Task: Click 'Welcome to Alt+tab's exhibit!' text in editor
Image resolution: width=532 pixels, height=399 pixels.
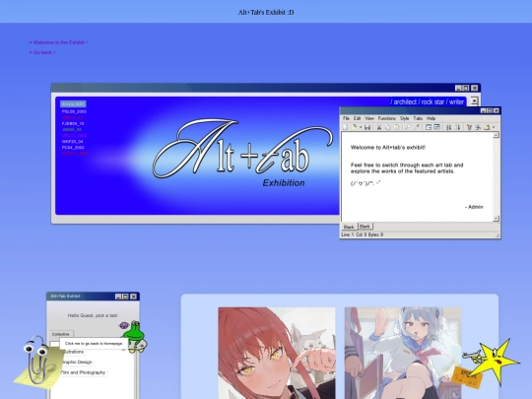Action: pyautogui.click(x=388, y=147)
